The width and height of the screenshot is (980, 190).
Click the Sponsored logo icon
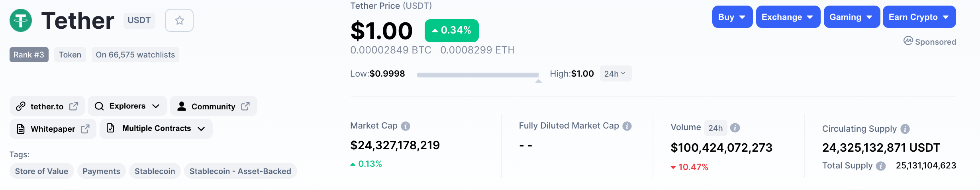point(908,41)
